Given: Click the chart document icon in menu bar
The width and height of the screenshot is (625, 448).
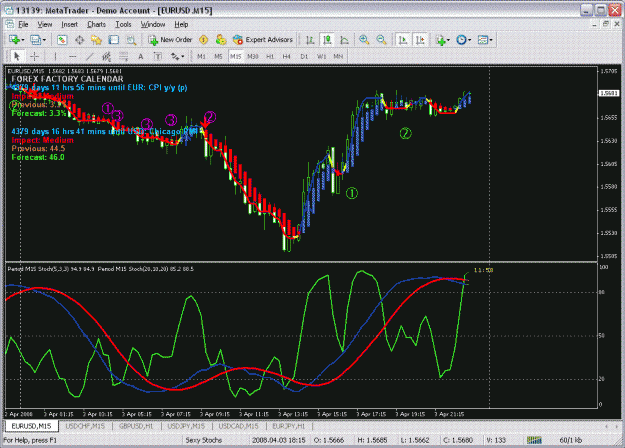Looking at the screenshot, I should pyautogui.click(x=10, y=25).
